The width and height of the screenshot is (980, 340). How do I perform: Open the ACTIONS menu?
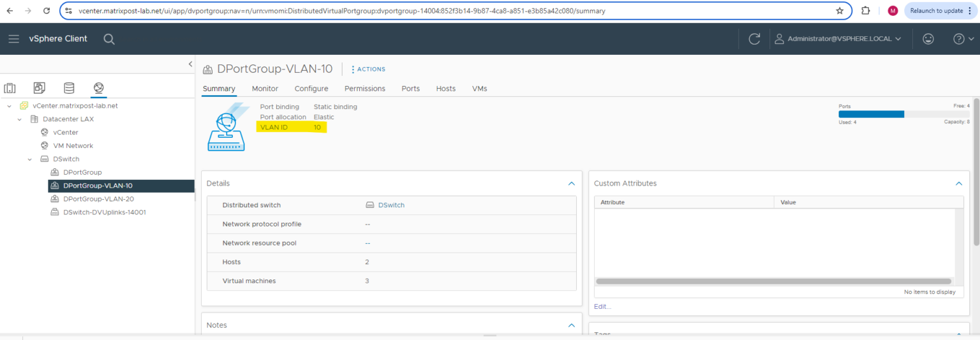(368, 70)
